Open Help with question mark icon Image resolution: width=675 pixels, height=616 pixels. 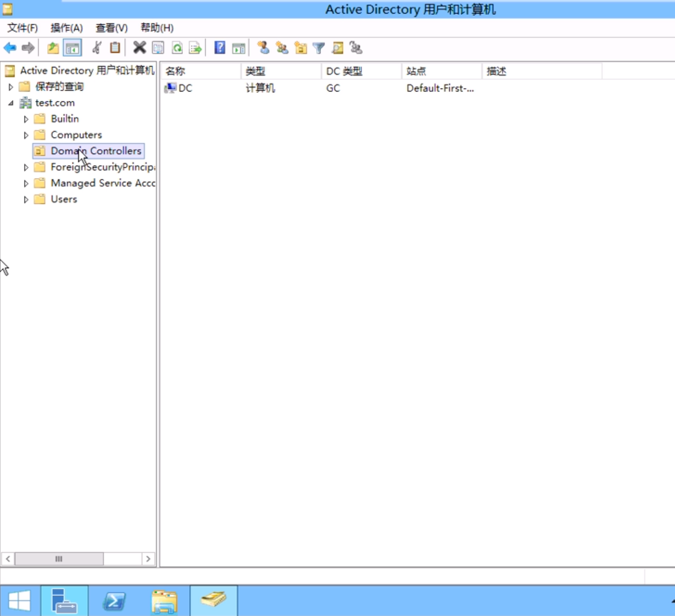[x=219, y=48]
